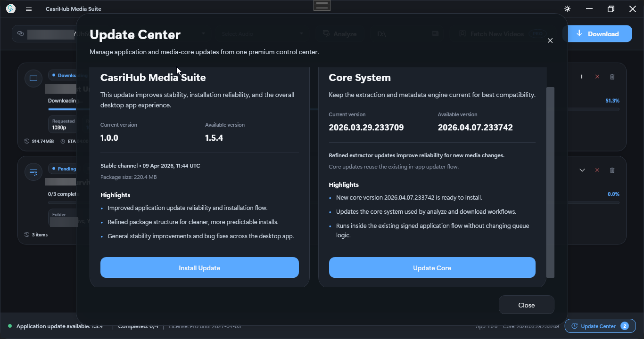Click the CasriHub app logo icon
Viewport: 644px width, 339px height.
pos(10,8)
